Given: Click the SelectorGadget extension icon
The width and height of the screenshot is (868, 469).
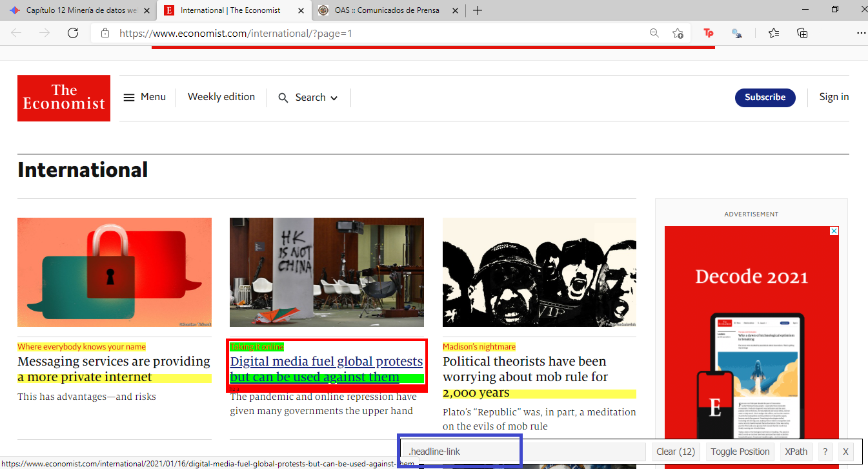Looking at the screenshot, I should [x=736, y=33].
